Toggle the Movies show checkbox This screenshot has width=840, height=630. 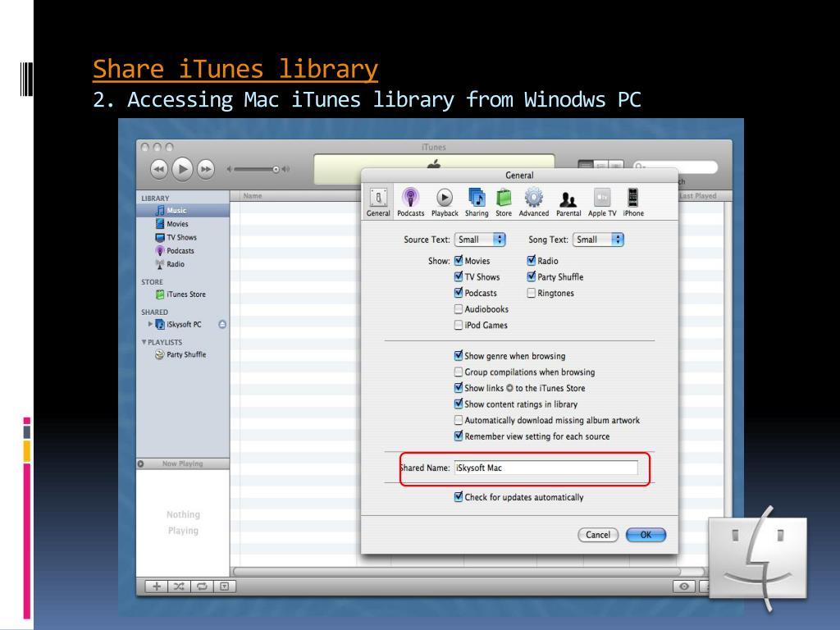pyautogui.click(x=459, y=260)
